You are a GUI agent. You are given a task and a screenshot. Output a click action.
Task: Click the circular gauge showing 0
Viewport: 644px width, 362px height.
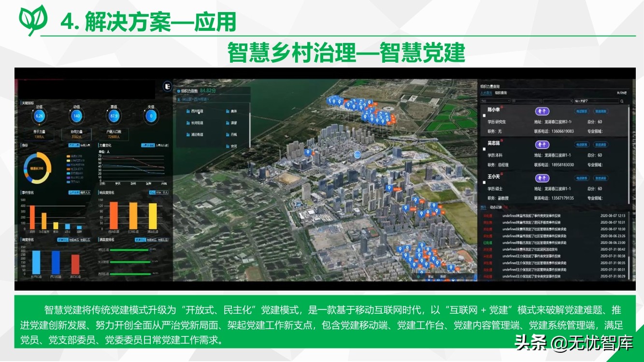point(151,116)
